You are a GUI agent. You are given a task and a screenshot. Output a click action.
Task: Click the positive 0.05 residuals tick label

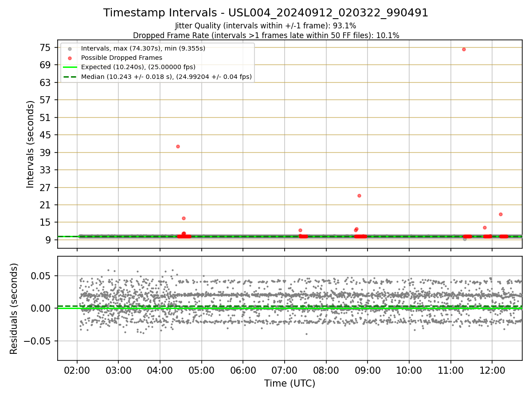click(41, 276)
